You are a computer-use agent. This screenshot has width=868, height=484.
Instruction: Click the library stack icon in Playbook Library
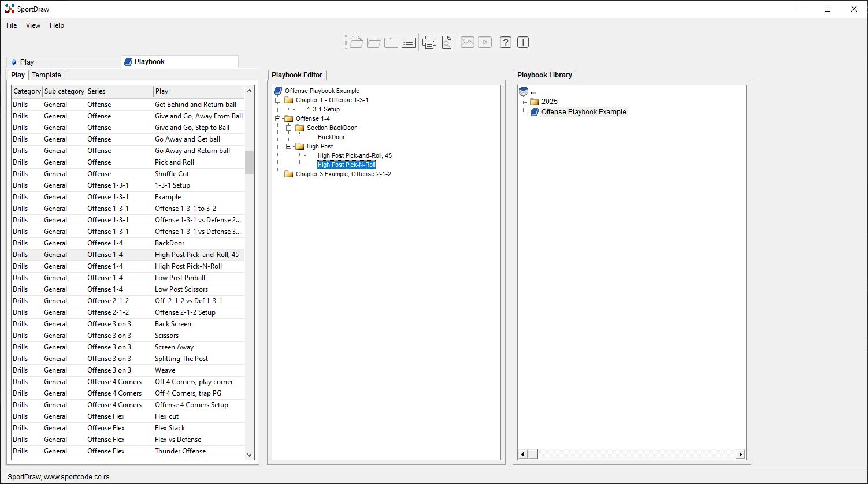(523, 91)
